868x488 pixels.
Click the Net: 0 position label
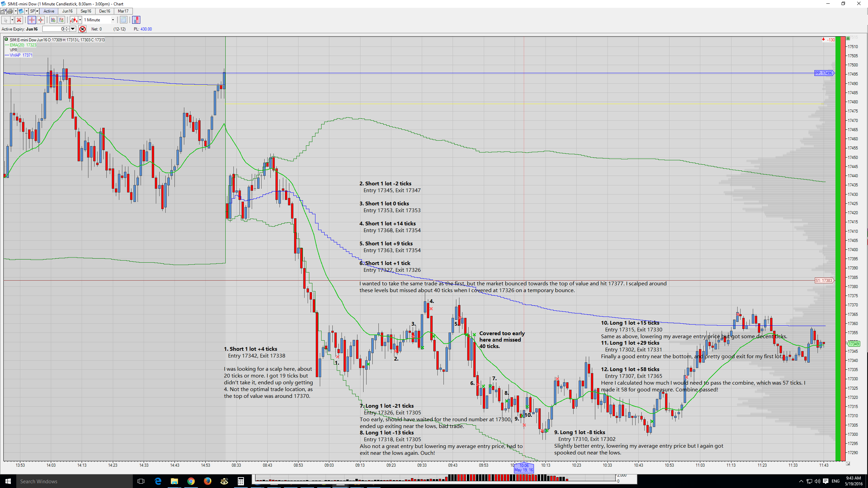97,29
